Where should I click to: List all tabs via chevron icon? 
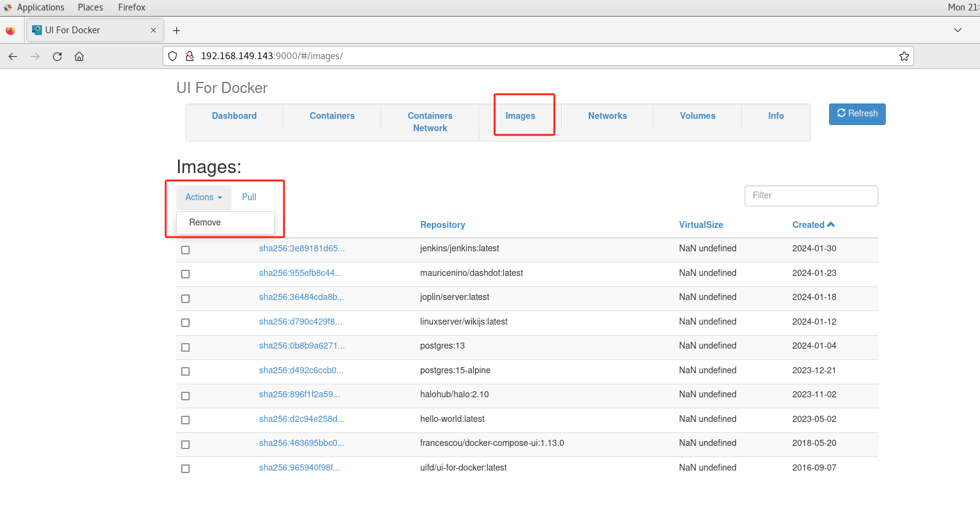(957, 30)
